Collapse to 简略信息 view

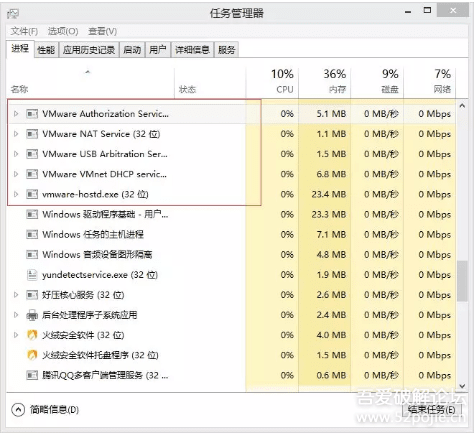45,410
